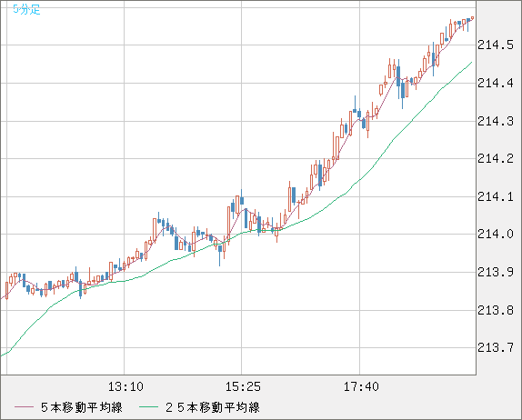
Task: Click the 5本移動平均線 legend text
Action: (82, 407)
